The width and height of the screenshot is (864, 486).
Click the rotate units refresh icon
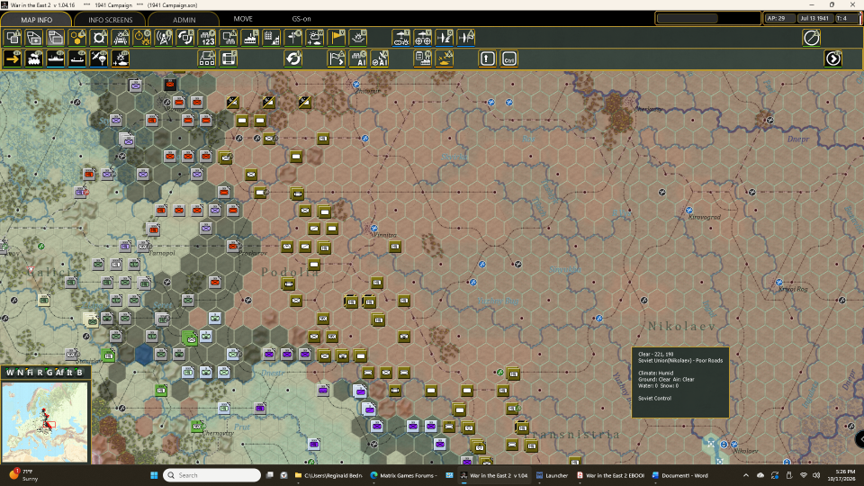pos(186,38)
